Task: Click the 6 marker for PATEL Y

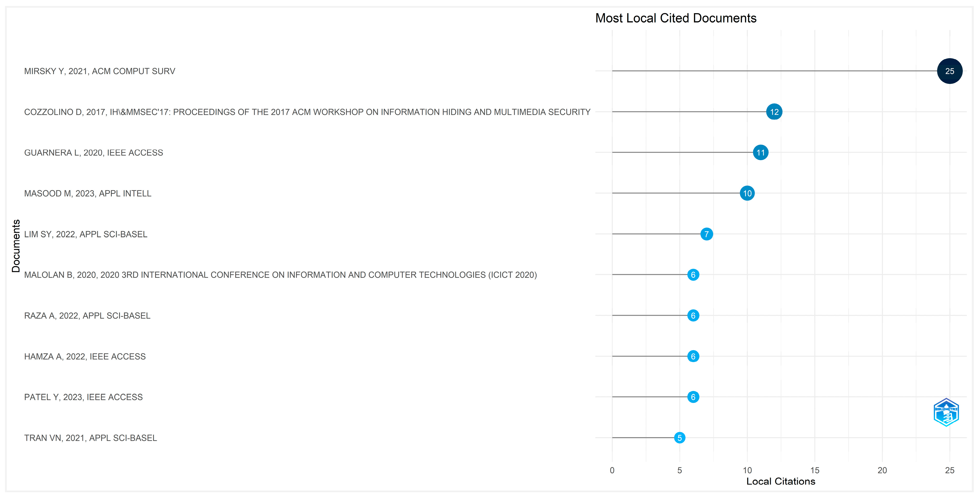Action: pos(693,397)
